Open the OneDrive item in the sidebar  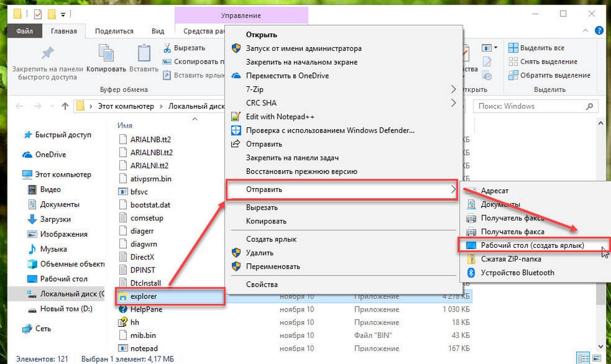coord(50,155)
